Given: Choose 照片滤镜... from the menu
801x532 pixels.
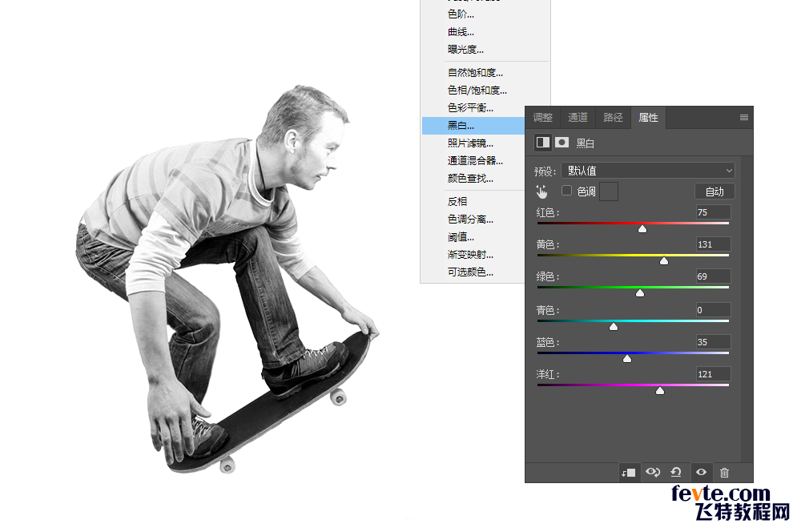Looking at the screenshot, I should tap(473, 143).
